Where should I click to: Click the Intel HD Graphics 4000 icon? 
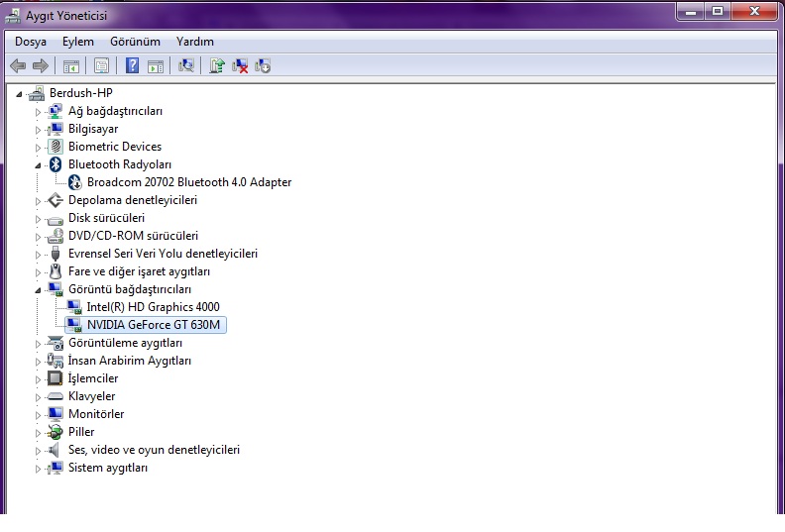pos(74,307)
